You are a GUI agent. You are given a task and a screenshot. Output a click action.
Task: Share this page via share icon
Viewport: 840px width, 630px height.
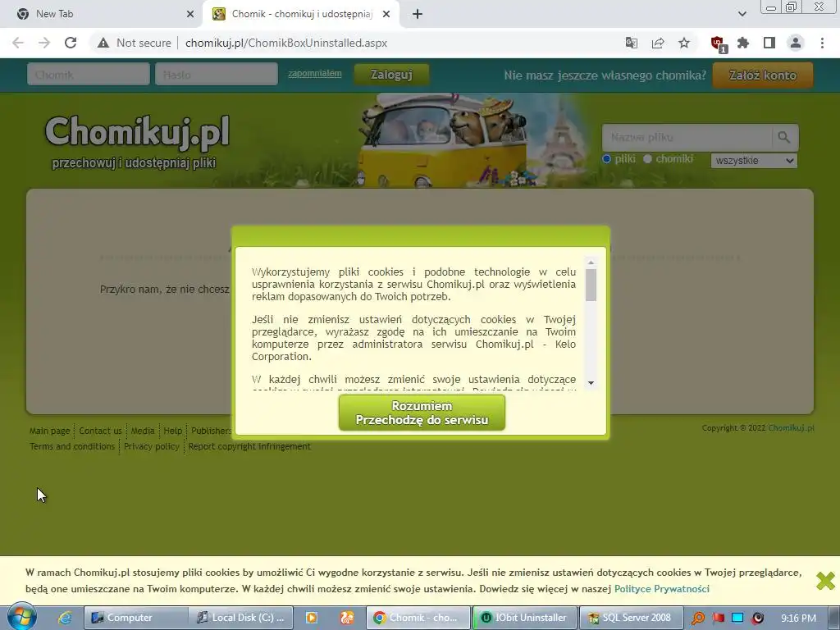click(658, 43)
